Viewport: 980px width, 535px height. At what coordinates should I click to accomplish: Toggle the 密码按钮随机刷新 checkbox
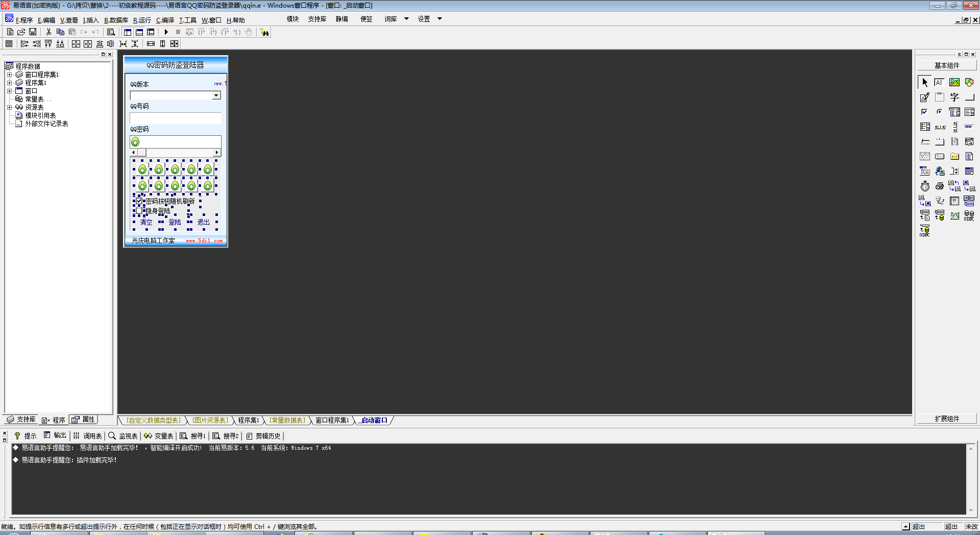pos(139,201)
